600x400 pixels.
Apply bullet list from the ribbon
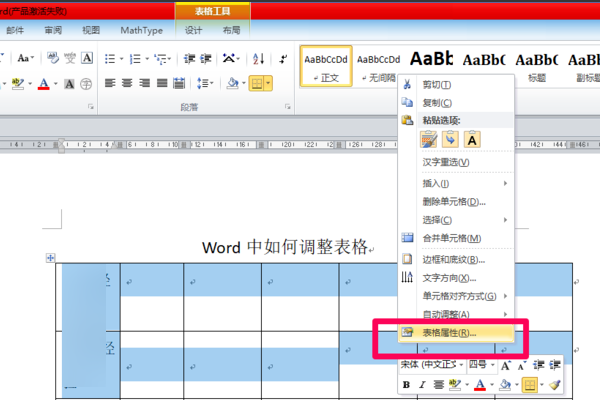[110, 59]
